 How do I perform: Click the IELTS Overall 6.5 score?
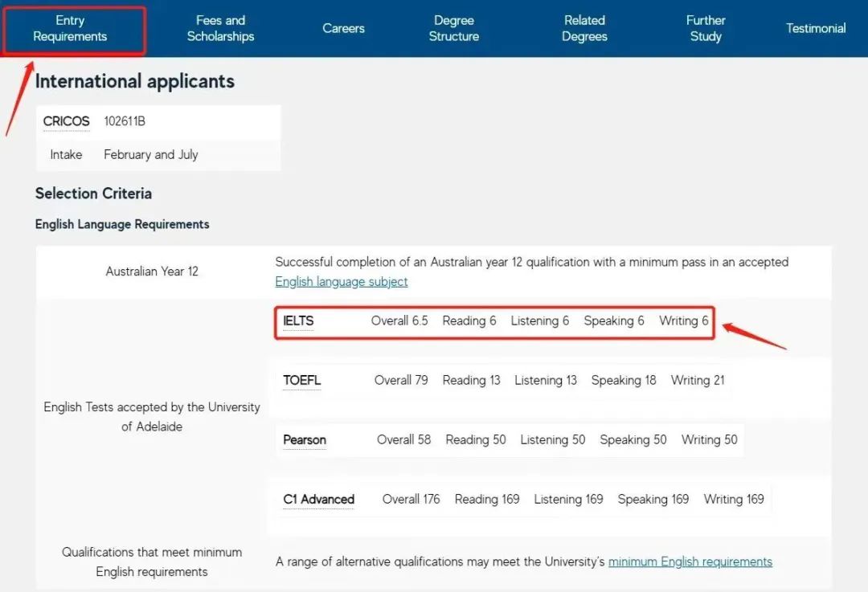(399, 320)
